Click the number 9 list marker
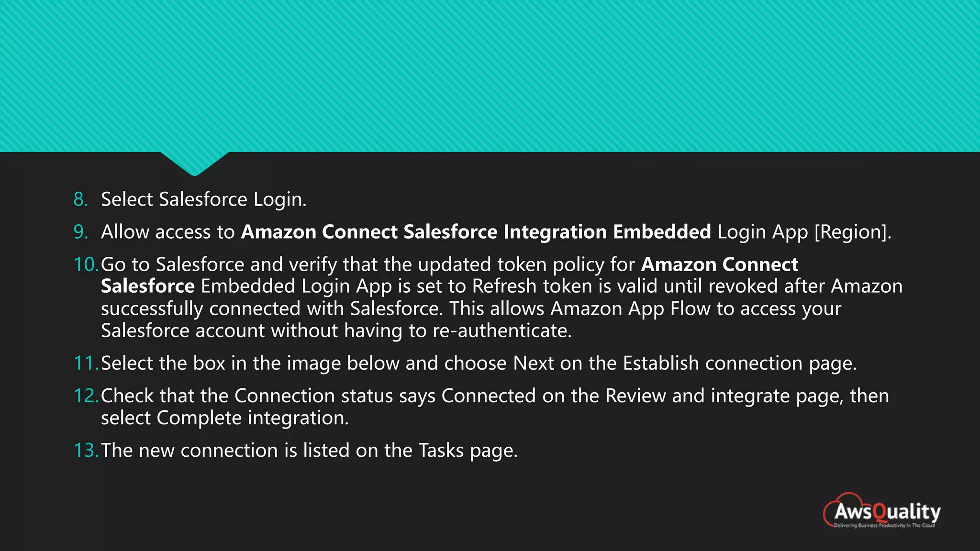The image size is (980, 551). click(x=81, y=232)
